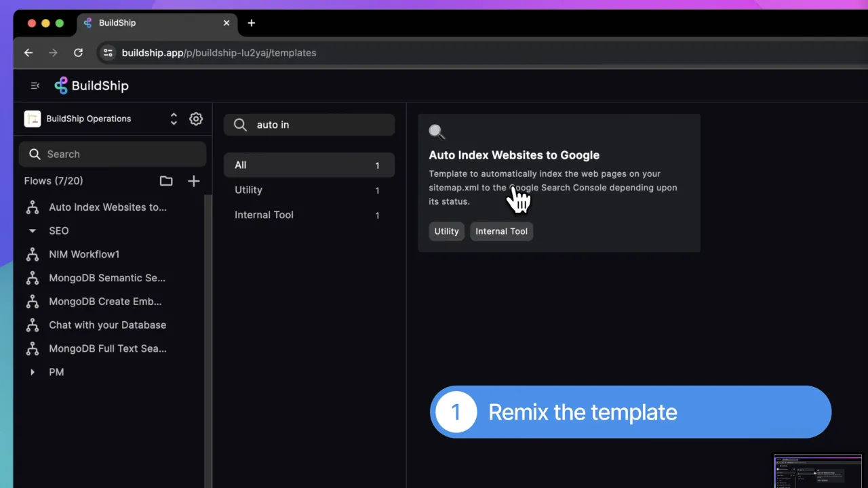The width and height of the screenshot is (868, 488).
Task: Click workflow icon beside MongoDB Semantic Se...
Action: (32, 278)
